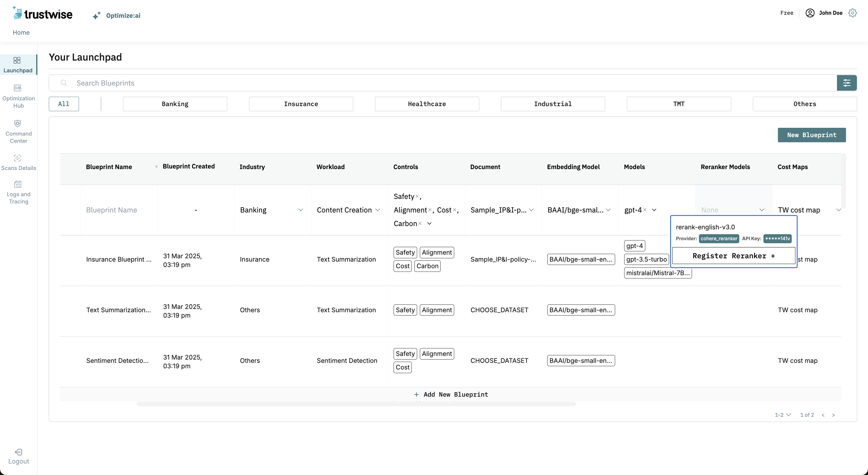Select the Insurance filter tab
This screenshot has height=475, width=868.
point(300,104)
